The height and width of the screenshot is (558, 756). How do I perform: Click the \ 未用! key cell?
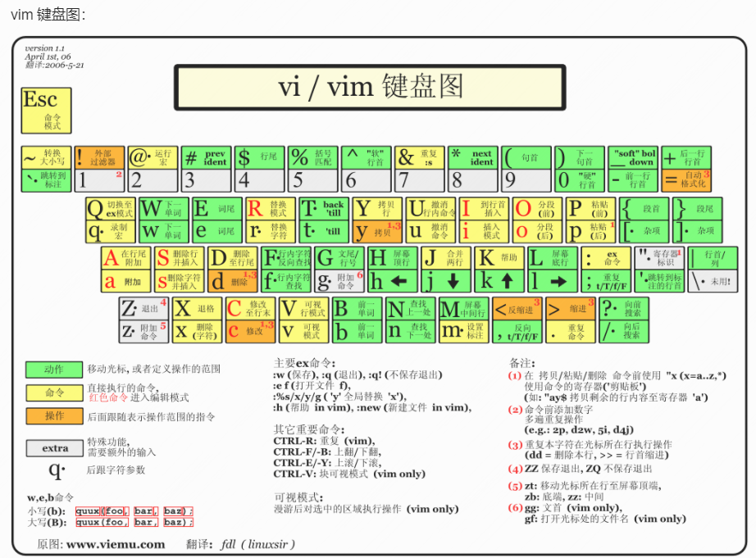(713, 281)
